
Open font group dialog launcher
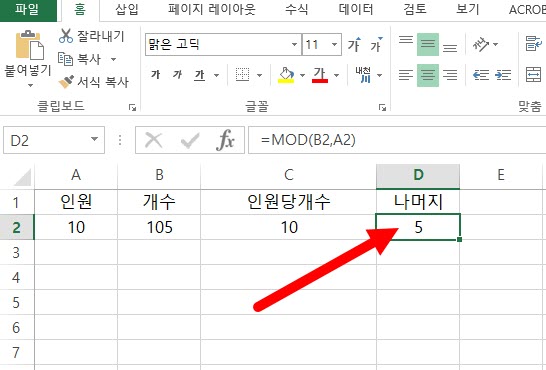[382, 108]
